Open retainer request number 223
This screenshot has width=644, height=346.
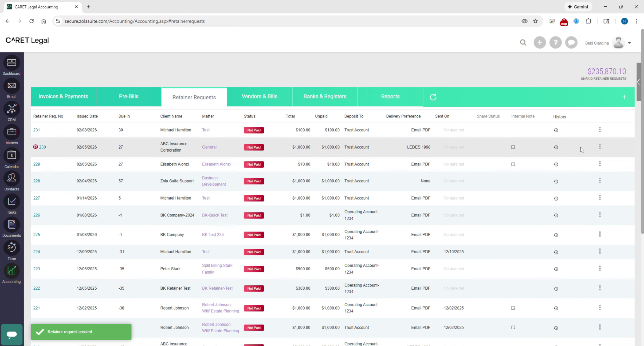36,269
